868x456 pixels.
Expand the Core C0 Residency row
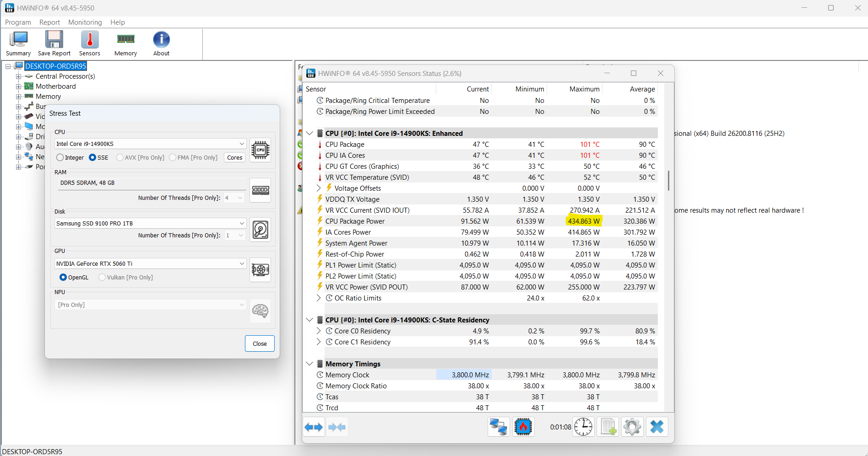pos(319,331)
